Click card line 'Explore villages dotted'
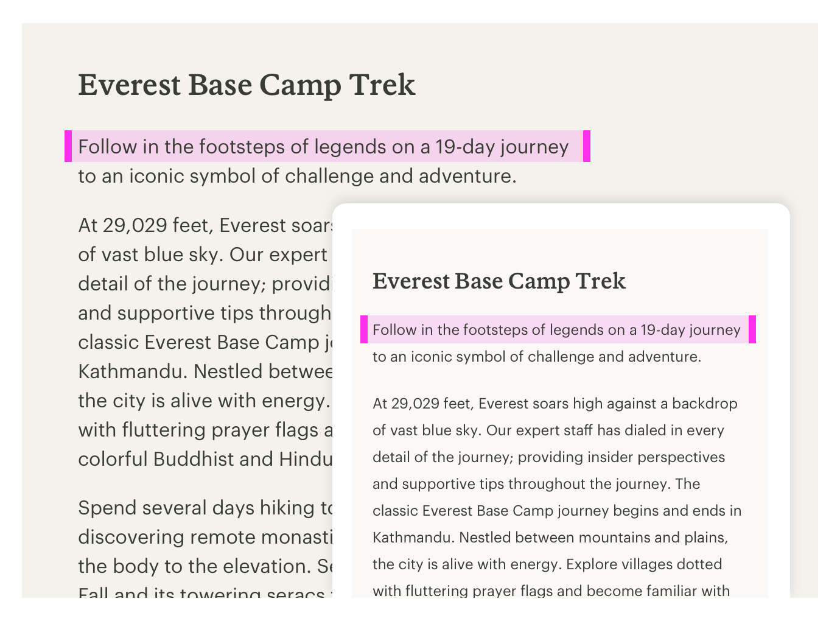 click(x=547, y=564)
